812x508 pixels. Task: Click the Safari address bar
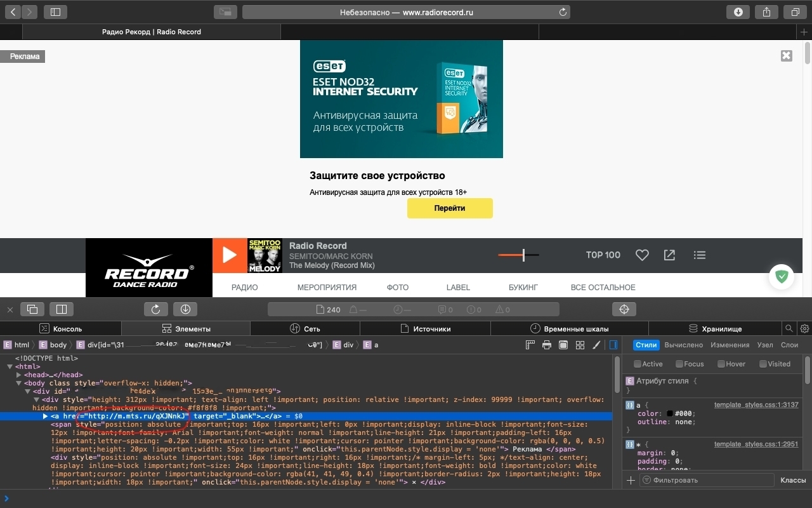406,12
